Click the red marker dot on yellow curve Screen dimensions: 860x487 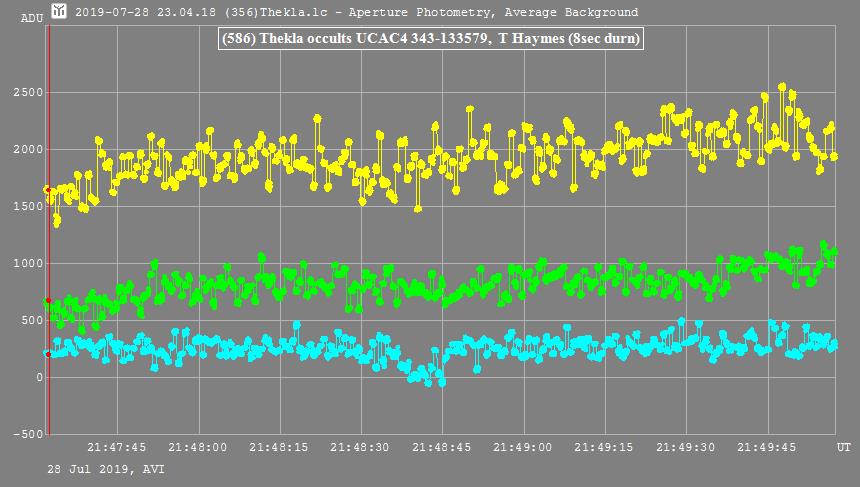pos(48,189)
